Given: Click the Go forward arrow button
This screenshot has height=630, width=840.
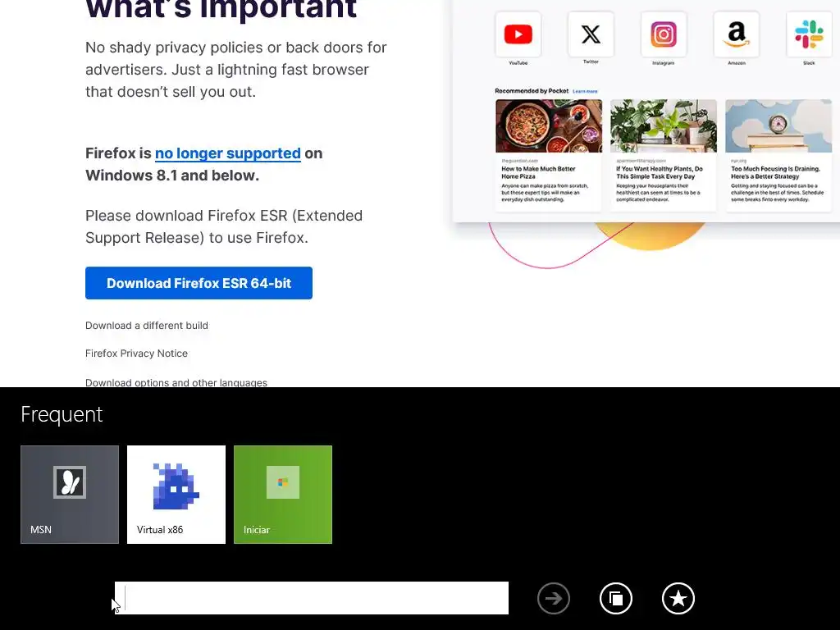Looking at the screenshot, I should [554, 598].
